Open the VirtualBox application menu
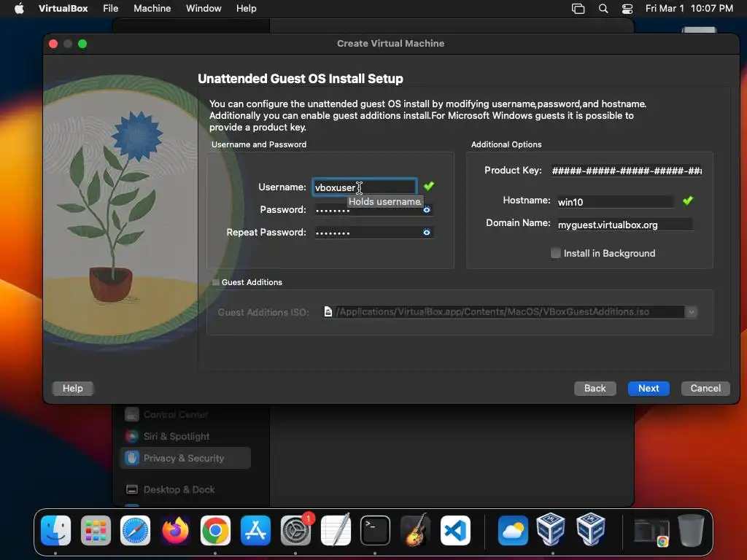The height and width of the screenshot is (560, 747). coord(63,9)
